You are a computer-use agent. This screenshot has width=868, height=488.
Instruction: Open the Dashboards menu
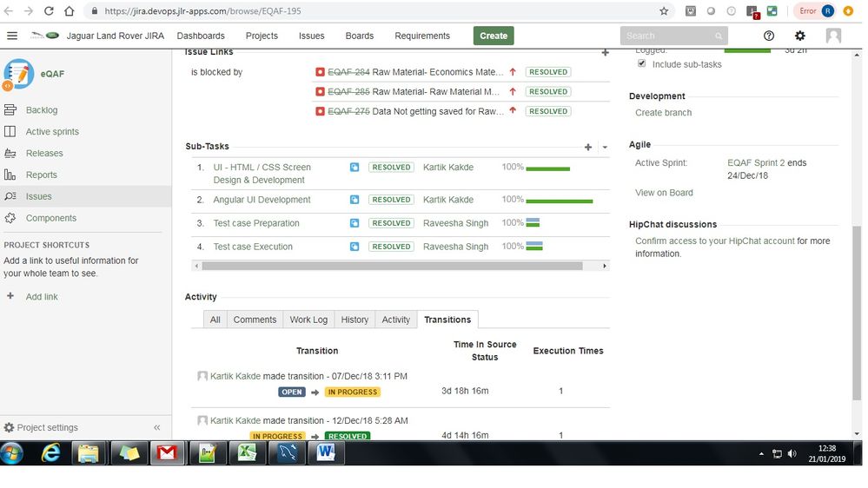[201, 36]
